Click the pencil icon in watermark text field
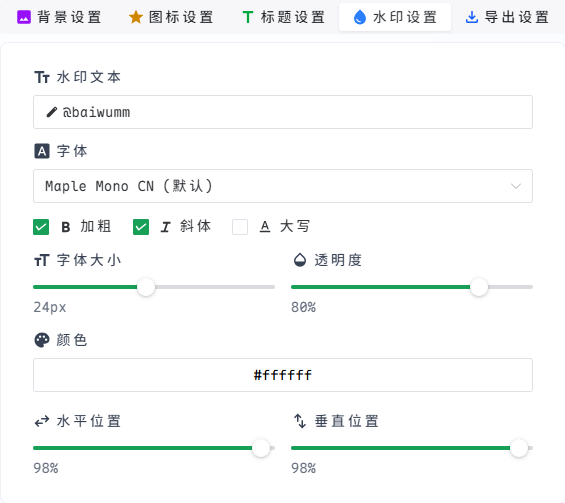 coord(52,112)
